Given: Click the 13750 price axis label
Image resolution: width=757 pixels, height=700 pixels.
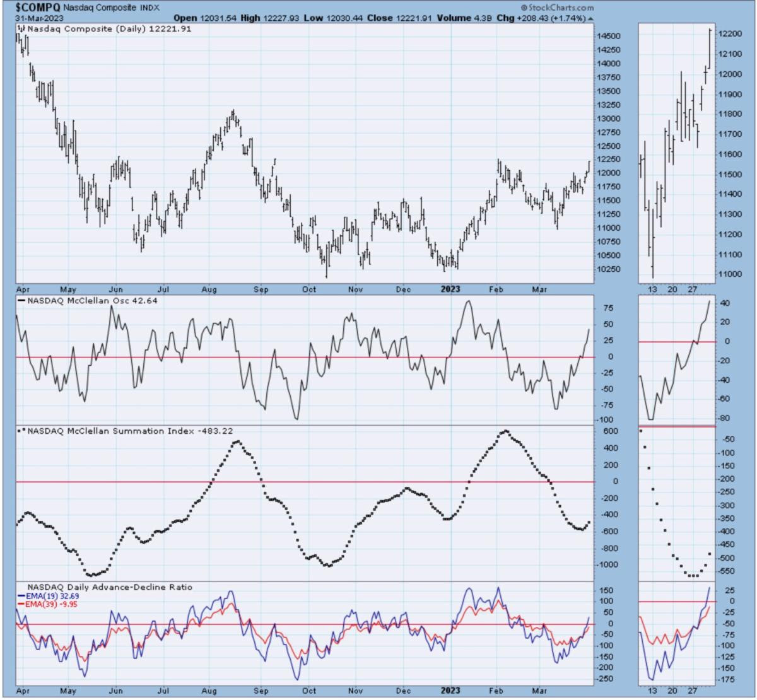Looking at the screenshot, I should 609,78.
